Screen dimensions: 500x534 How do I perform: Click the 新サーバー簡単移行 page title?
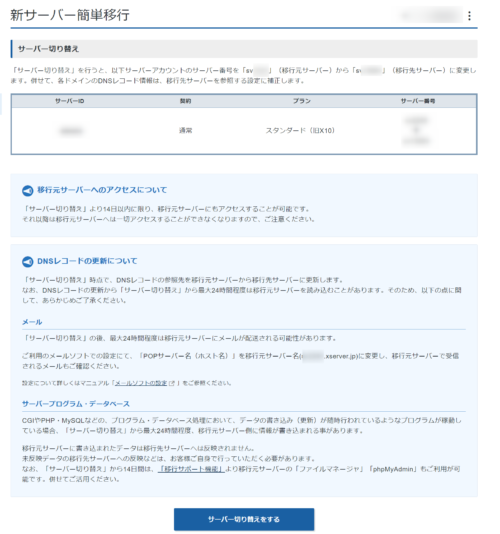pos(70,15)
